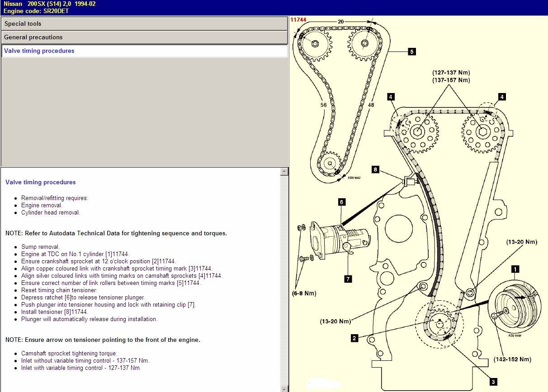548x392 pixels.
Task: Click 'Plunger will automatically release' line
Action: (89, 319)
